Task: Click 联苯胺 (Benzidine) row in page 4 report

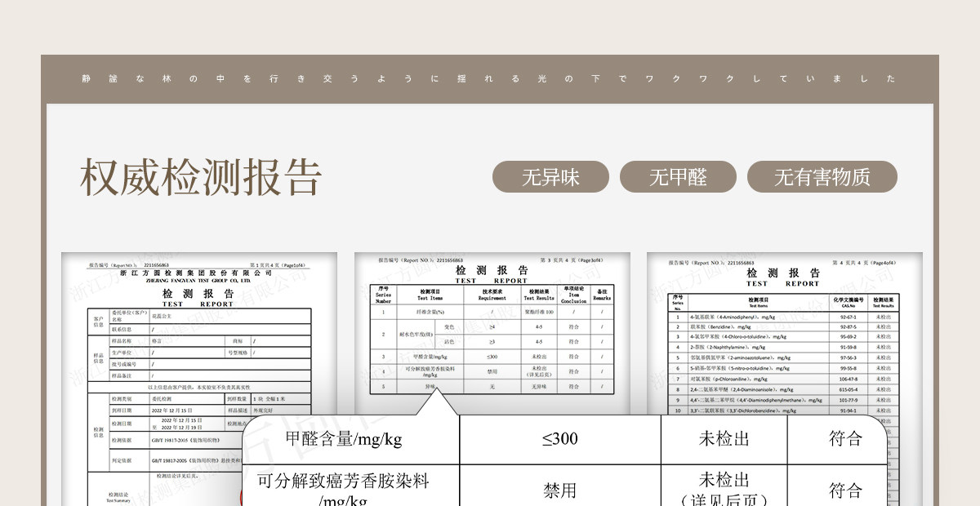Action: [x=784, y=326]
